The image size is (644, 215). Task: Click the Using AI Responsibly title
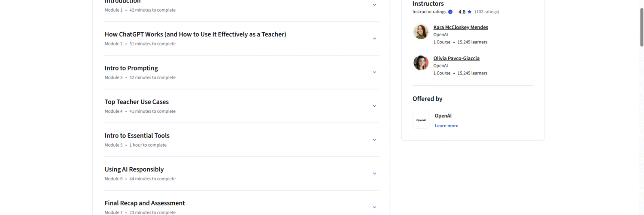[134, 169]
